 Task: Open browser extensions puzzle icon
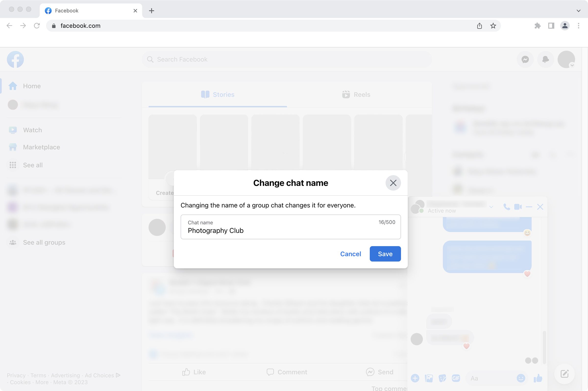(x=538, y=26)
